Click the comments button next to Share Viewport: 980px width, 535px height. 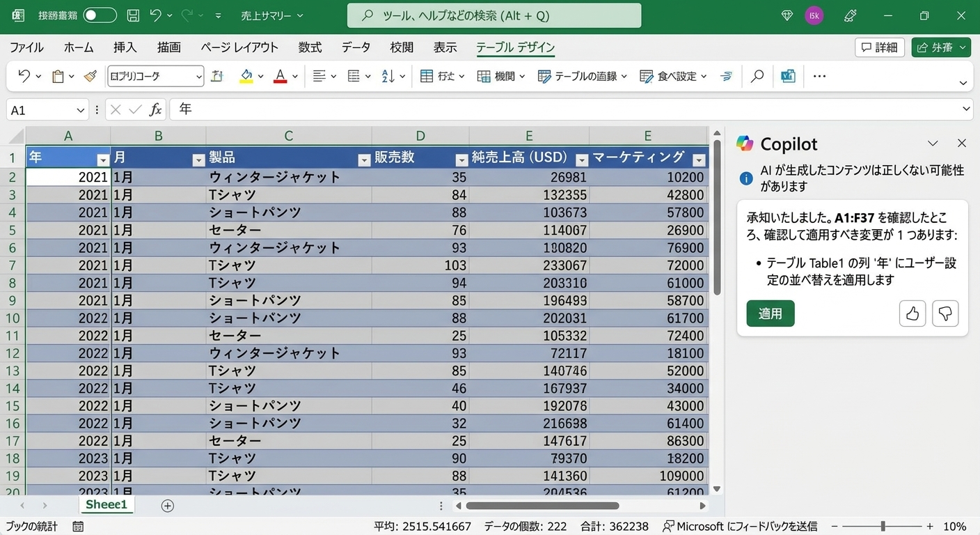880,47
